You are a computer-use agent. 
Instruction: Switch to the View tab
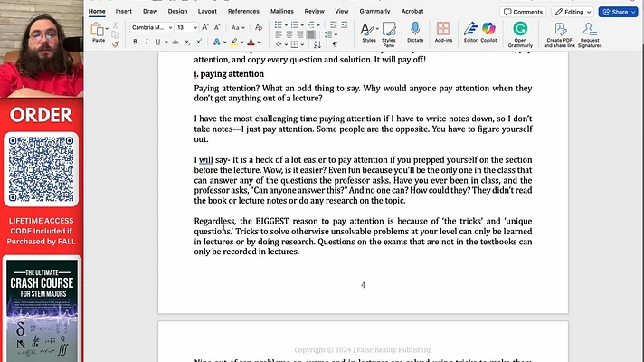tap(341, 11)
